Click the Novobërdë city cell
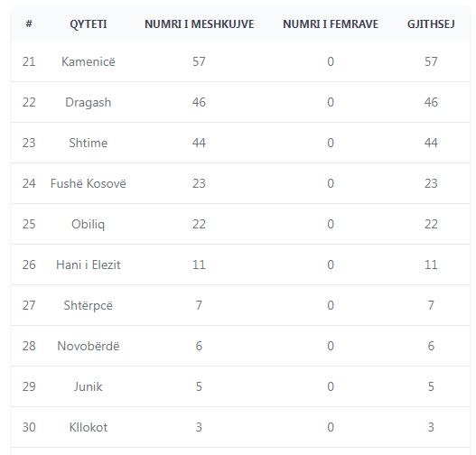The width and height of the screenshot is (476, 455). (88, 346)
